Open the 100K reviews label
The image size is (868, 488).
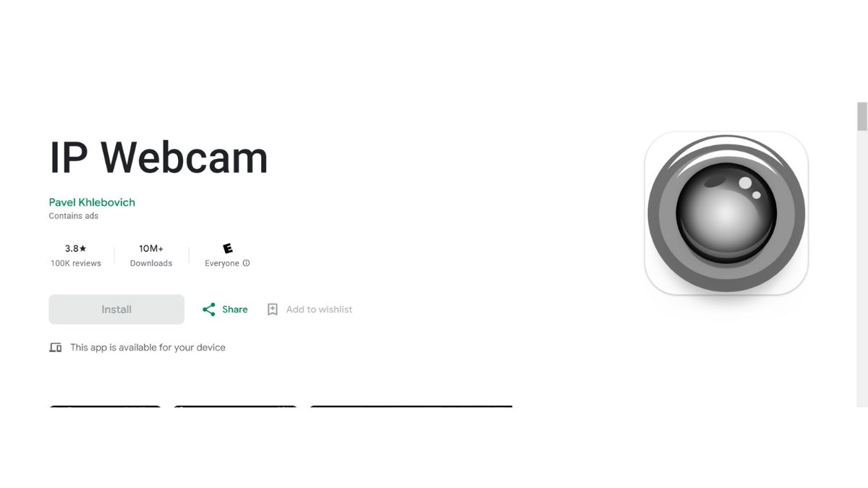[76, 263]
